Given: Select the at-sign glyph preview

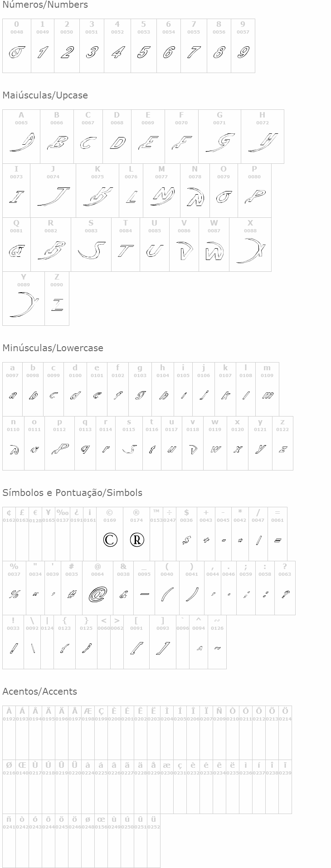Looking at the screenshot, I should coord(97,594).
